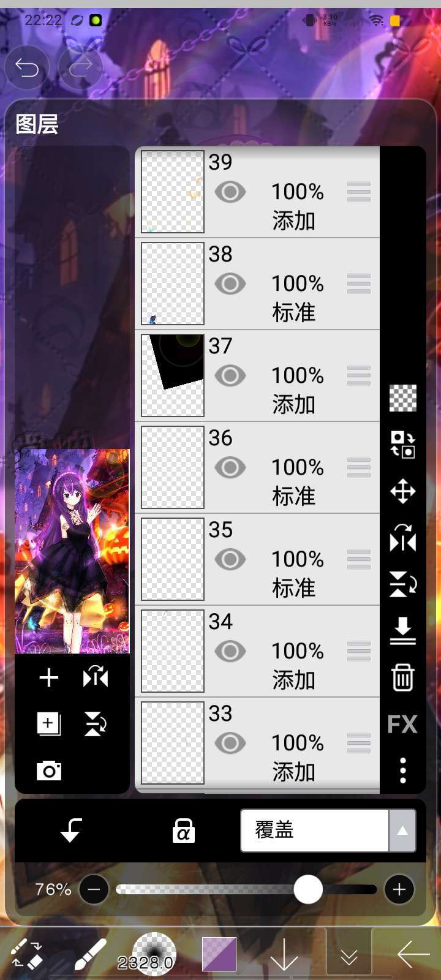
Task: Add a new layer with plus icon
Action: coord(49,677)
